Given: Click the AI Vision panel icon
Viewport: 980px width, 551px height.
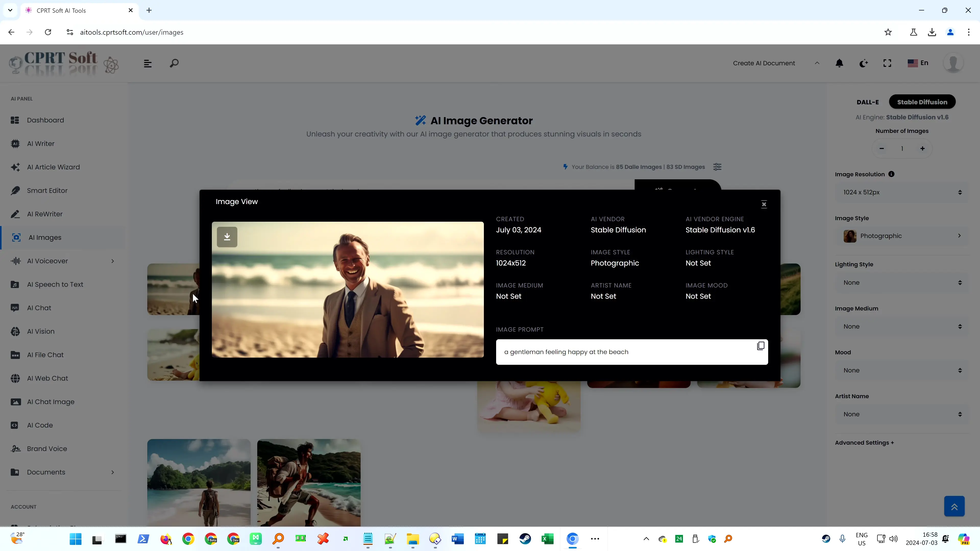Looking at the screenshot, I should point(15,331).
